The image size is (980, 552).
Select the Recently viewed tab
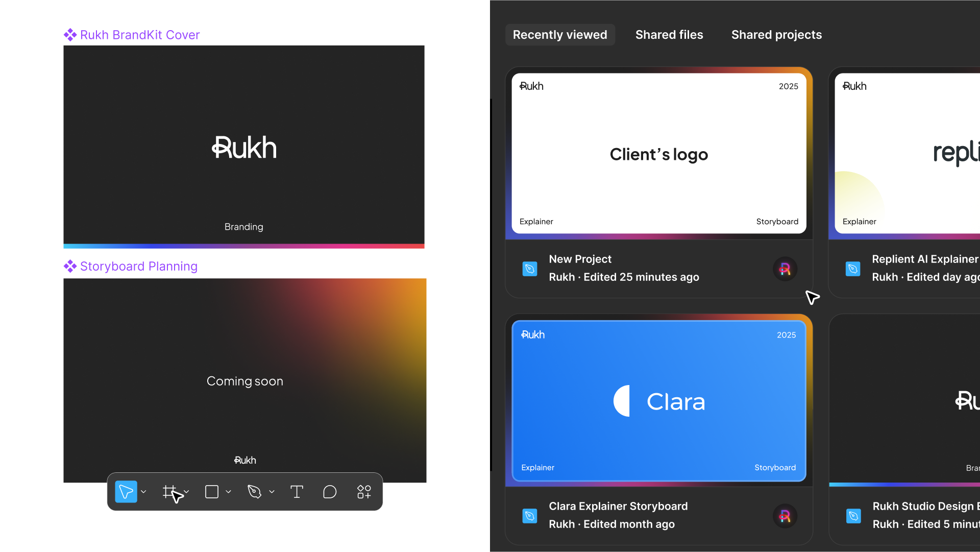(x=559, y=35)
